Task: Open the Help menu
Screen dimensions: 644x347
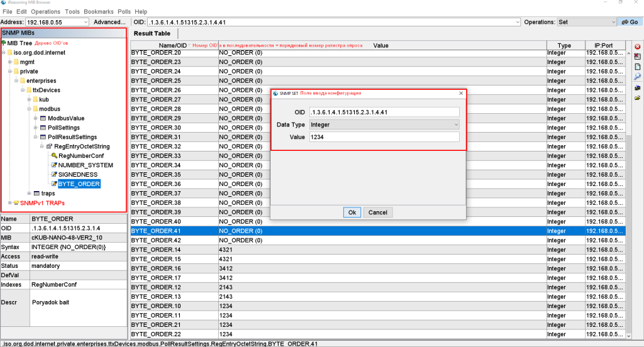Action: point(141,11)
